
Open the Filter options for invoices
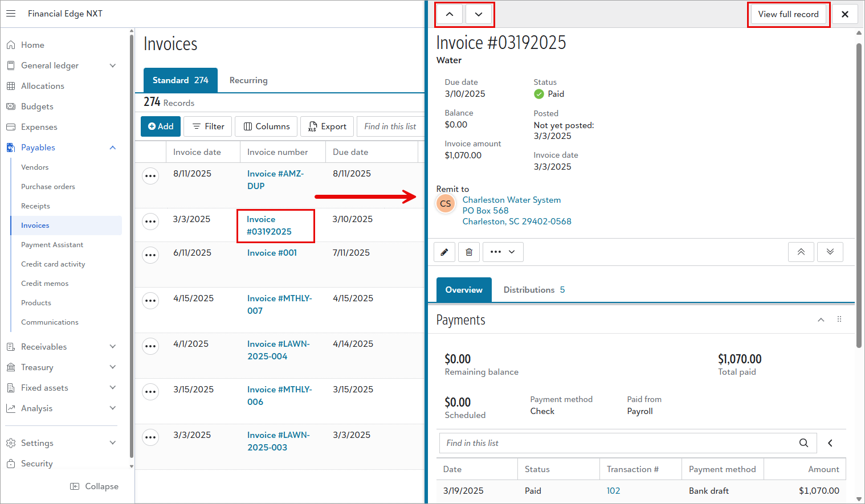click(207, 126)
